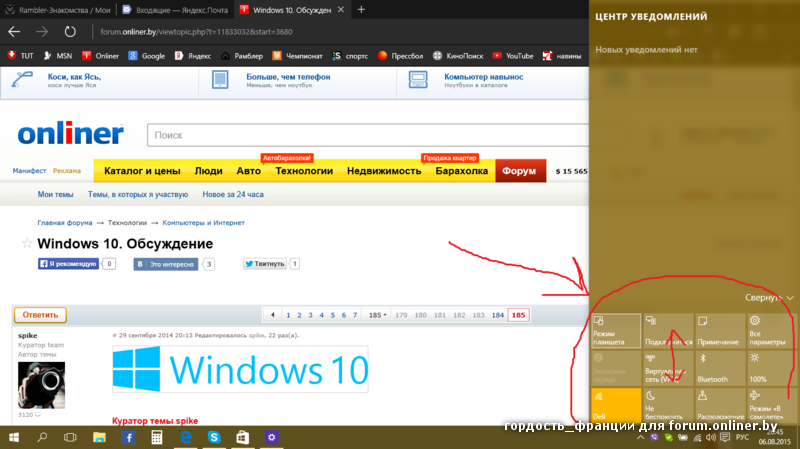Click the Твитнуть button
Image resolution: width=800 pixels, height=449 pixels.
coord(264,264)
